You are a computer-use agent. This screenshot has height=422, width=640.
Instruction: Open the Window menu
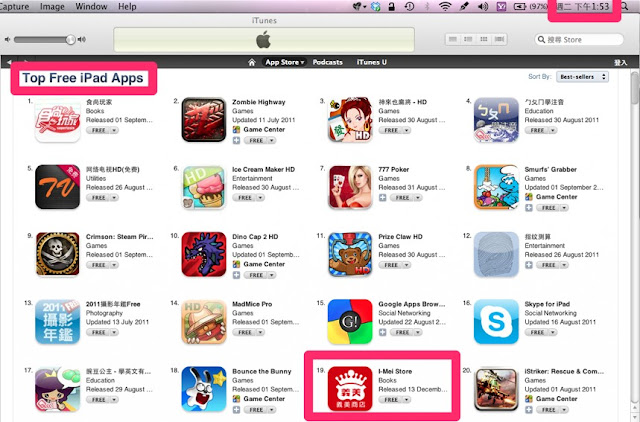coord(91,7)
